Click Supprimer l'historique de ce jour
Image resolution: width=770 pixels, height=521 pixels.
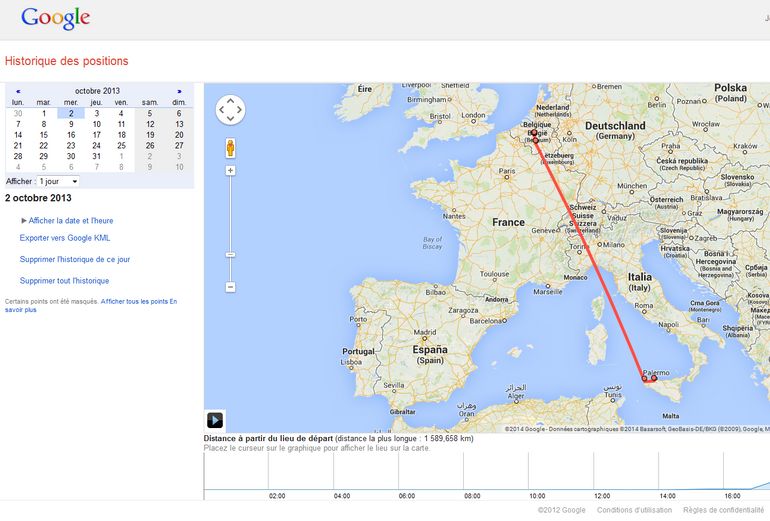[75, 259]
